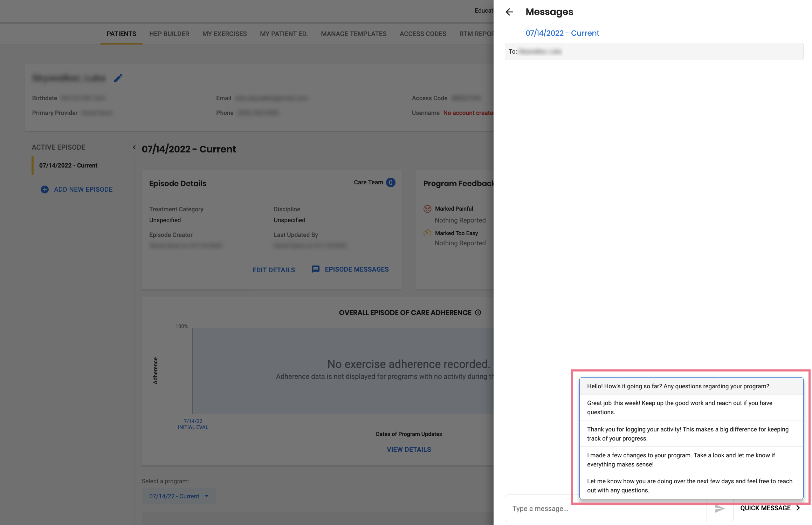Click the Care Team count badge
812x525 pixels.
point(391,182)
